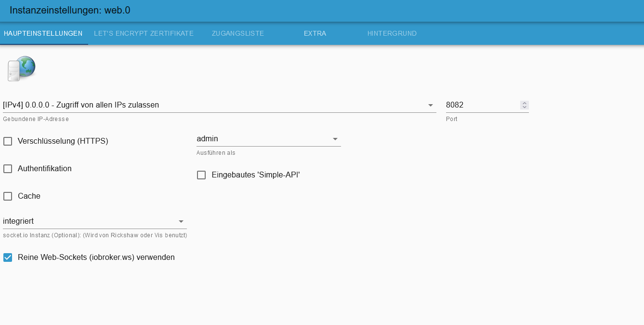Switch to Let's Encrypt Zertifikate tab

coord(144,33)
